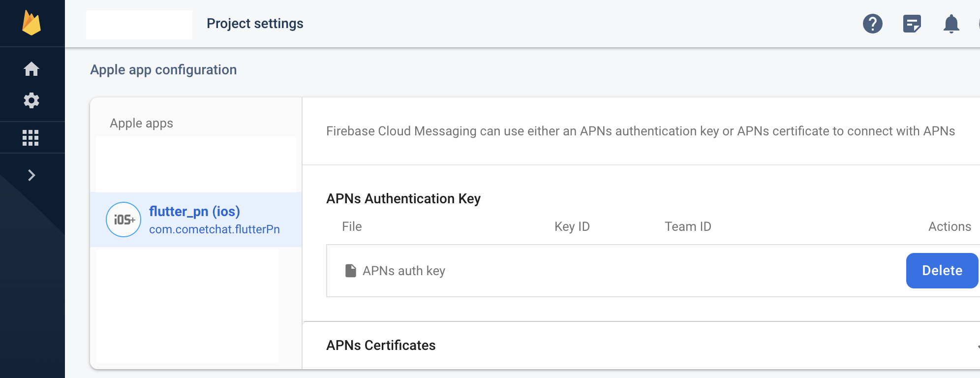Viewport: 980px width, 378px height.
Task: Show notifications via the bell icon
Action: [x=951, y=24]
